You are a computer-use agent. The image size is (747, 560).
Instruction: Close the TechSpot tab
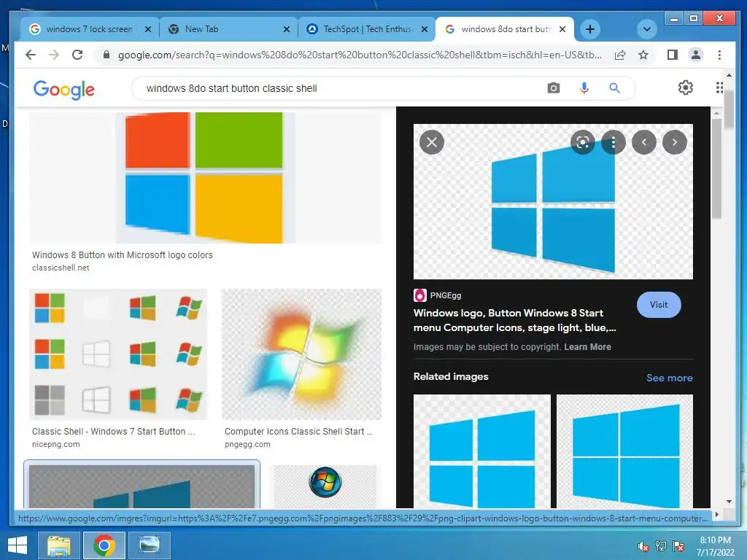coord(425,29)
